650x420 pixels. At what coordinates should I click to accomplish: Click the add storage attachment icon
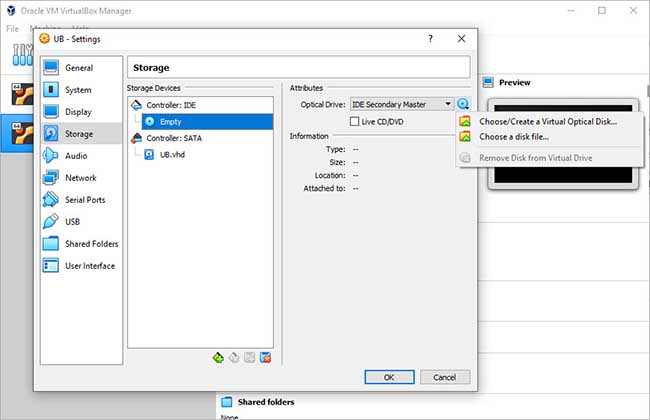(250, 357)
